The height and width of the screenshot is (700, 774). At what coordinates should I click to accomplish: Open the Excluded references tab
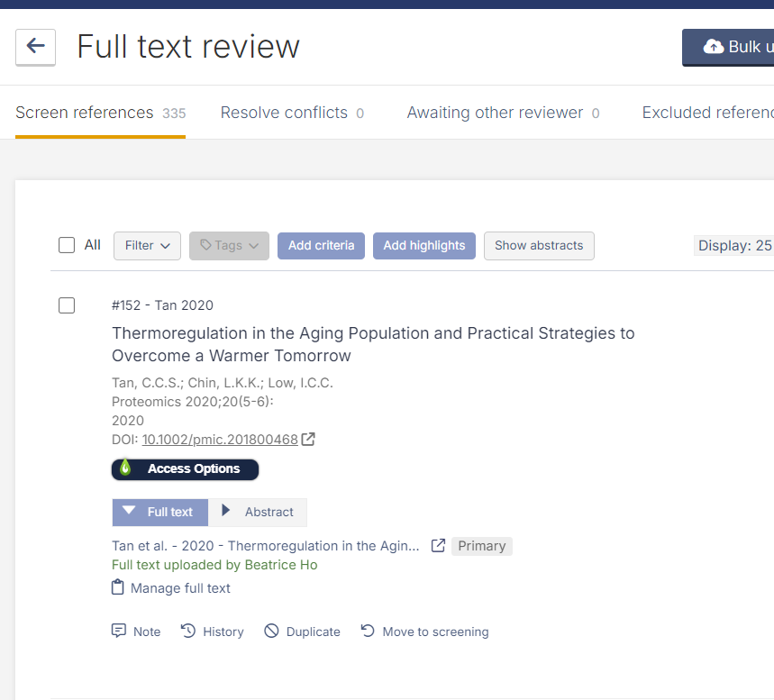coord(708,113)
